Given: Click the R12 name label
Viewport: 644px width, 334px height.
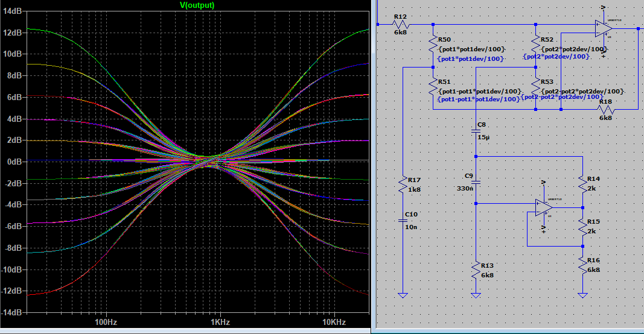Looking at the screenshot, I should click(x=400, y=17).
